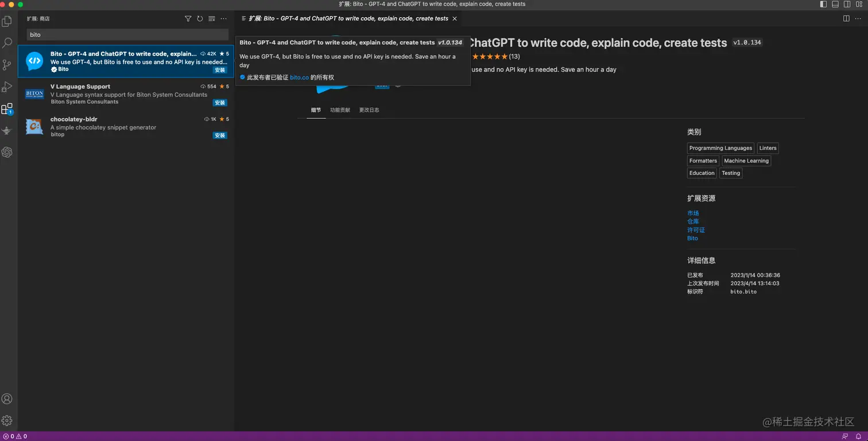Screen dimensions: 868x441
Task: Select the Machine Learning category tag
Action: (746, 161)
